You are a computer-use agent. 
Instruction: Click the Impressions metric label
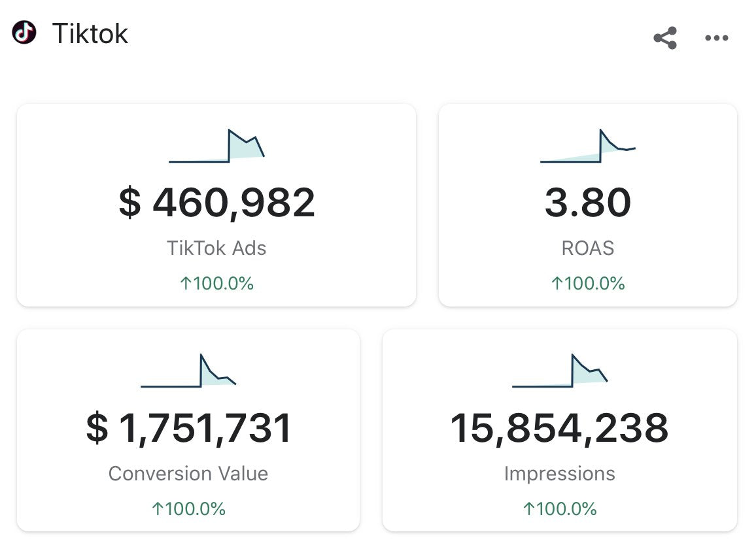coord(560,474)
